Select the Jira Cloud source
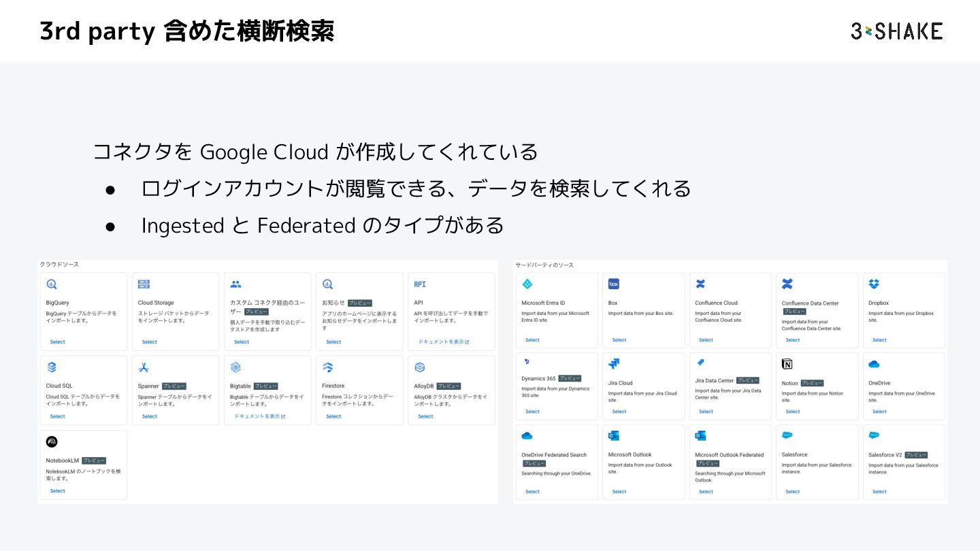980x551 pixels. tap(619, 412)
